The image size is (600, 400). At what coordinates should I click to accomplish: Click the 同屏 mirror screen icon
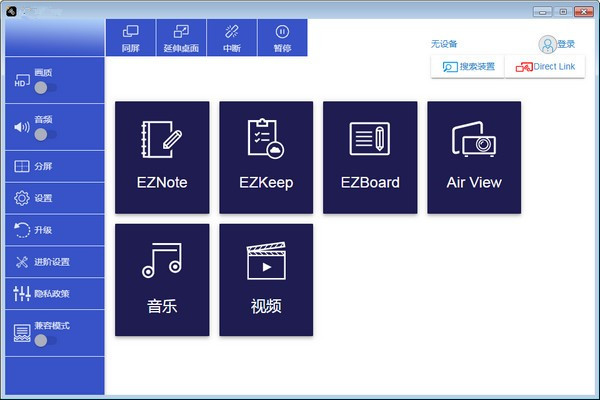(130, 38)
